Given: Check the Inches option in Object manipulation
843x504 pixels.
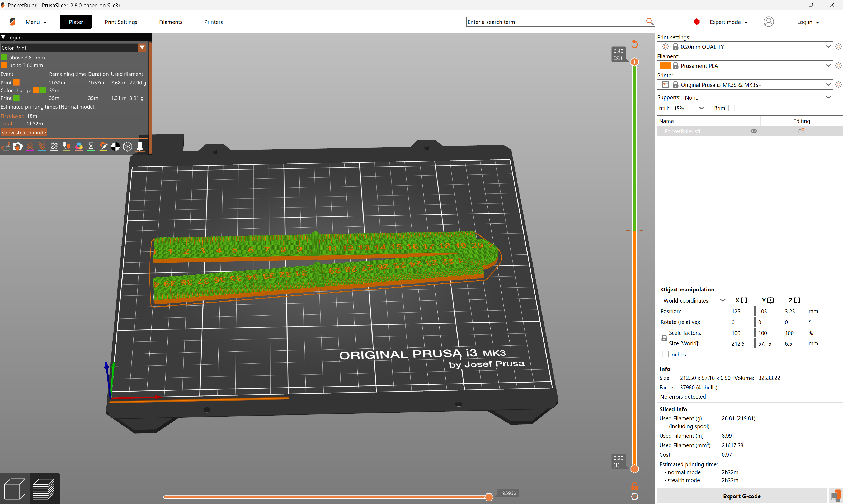Looking at the screenshot, I should pyautogui.click(x=665, y=354).
